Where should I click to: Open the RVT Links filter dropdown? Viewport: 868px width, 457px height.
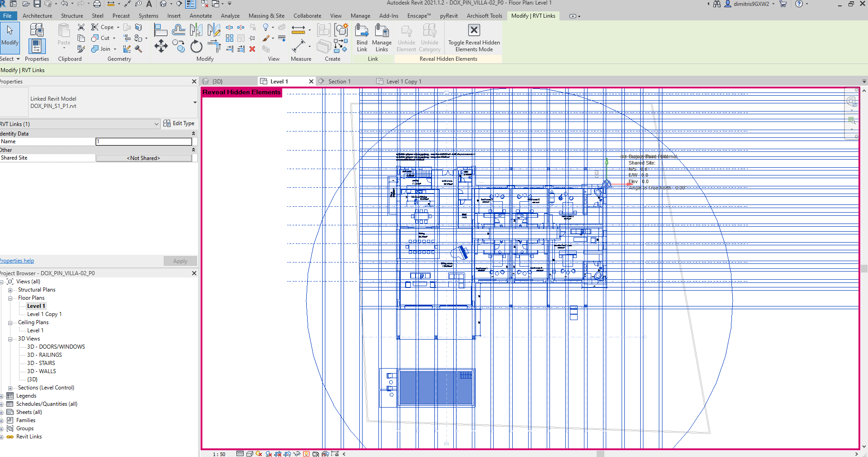pyautogui.click(x=156, y=124)
